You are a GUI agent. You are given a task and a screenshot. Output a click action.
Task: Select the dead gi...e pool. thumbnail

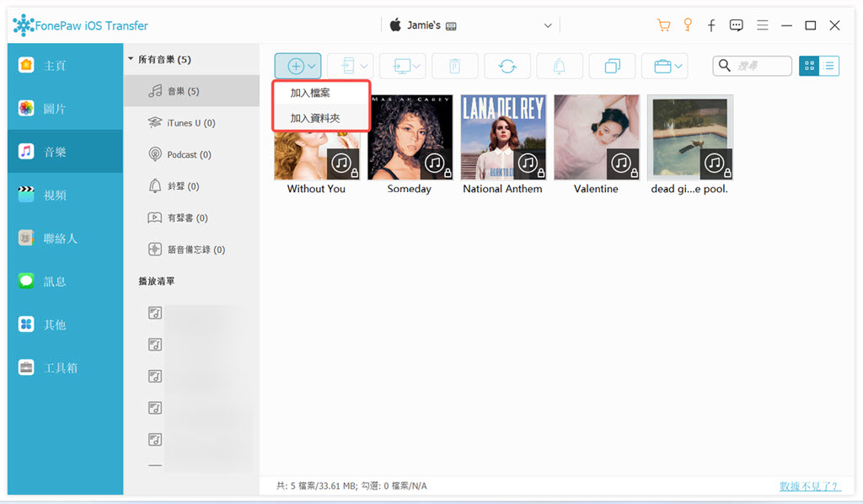[x=690, y=137]
